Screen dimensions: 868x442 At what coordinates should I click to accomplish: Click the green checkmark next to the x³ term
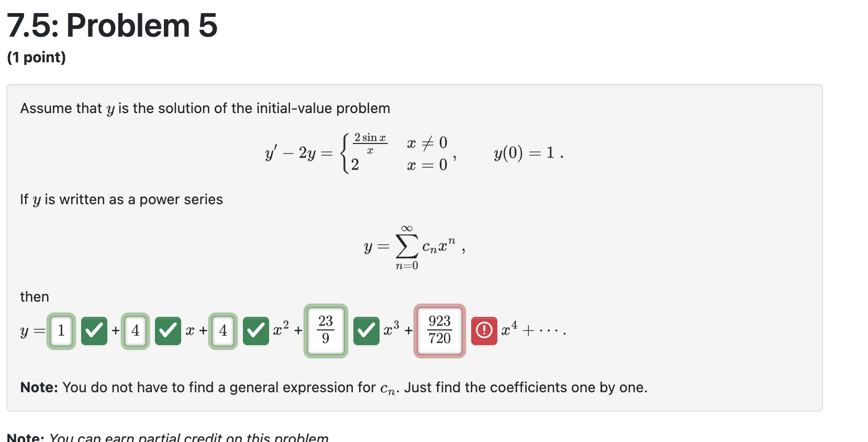(366, 330)
